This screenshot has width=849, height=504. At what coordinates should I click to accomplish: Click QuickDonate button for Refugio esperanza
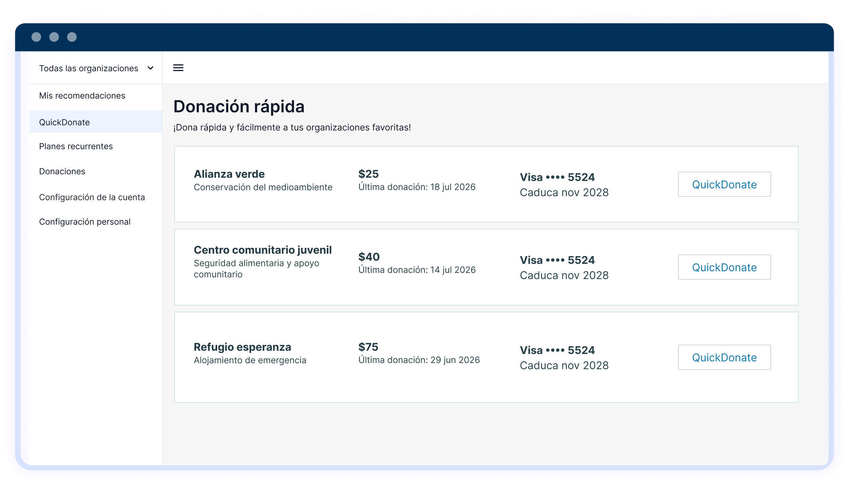tap(724, 357)
